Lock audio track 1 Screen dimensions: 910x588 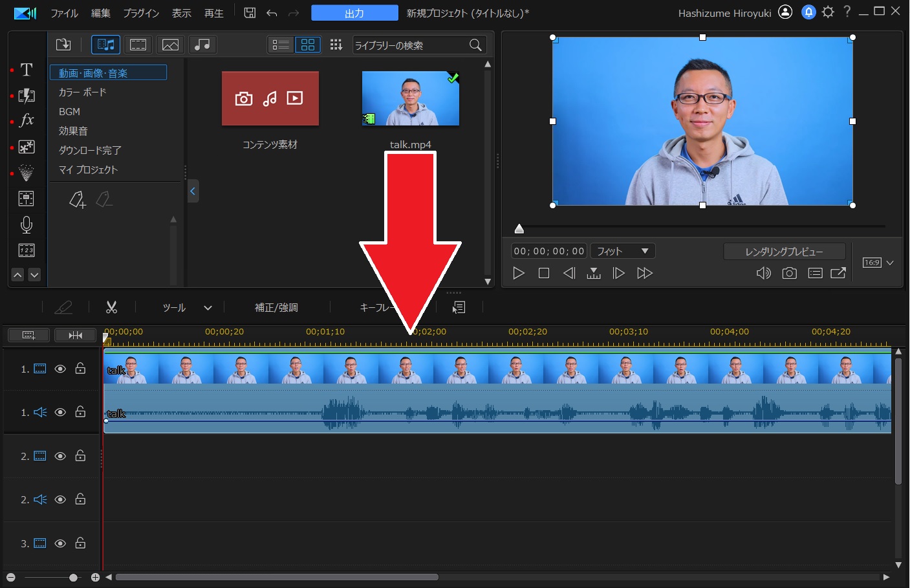(x=80, y=411)
